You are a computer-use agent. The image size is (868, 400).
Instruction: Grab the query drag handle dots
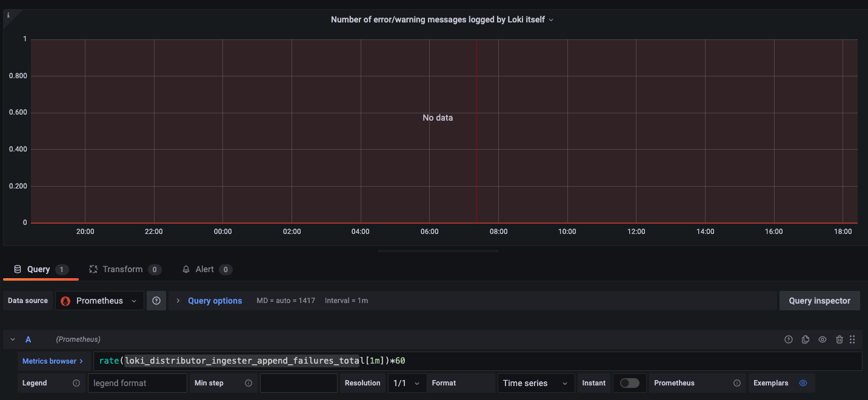pyautogui.click(x=852, y=339)
